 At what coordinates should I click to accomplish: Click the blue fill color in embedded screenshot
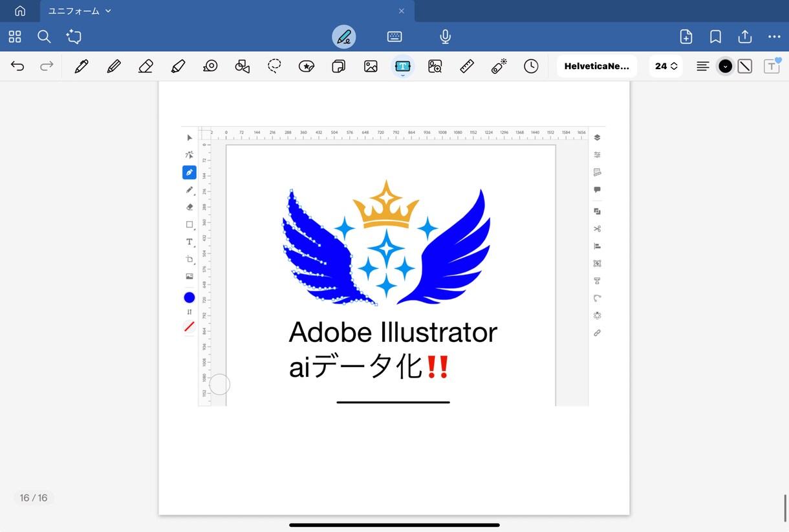pos(189,297)
